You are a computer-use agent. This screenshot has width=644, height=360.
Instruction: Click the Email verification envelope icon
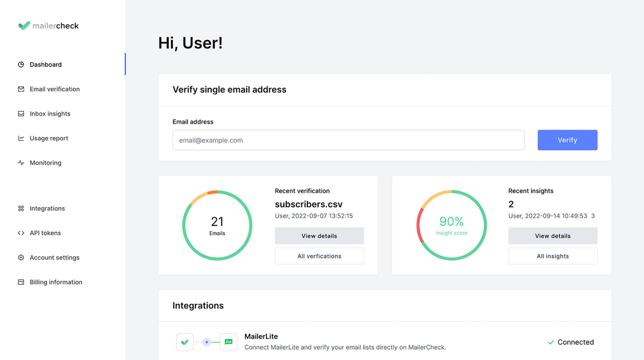pos(21,89)
